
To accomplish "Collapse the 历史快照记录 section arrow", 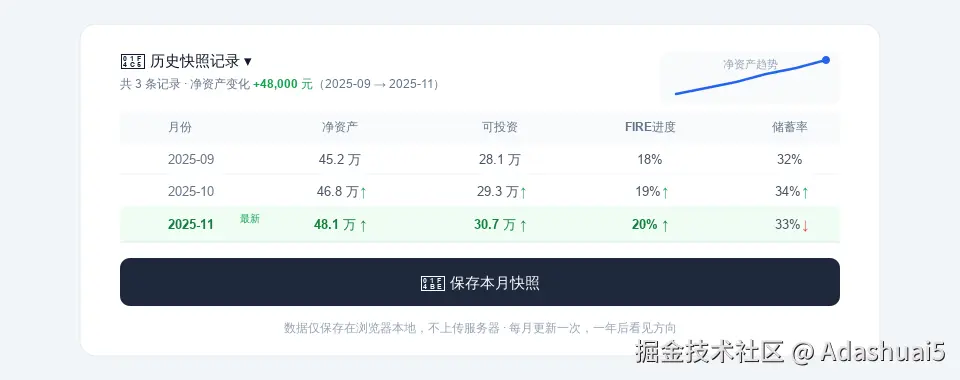I will (x=247, y=61).
